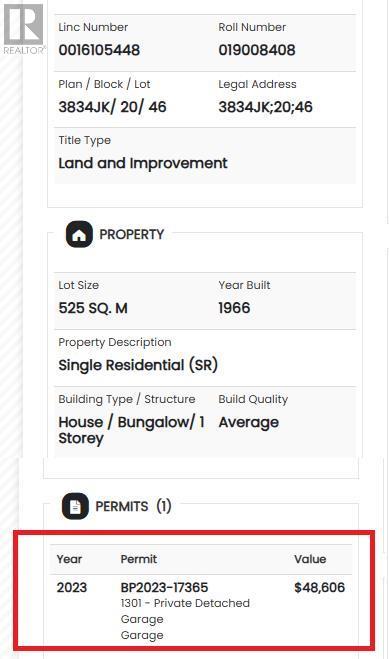Click the REALTOR logo icon
Viewport: 389px width, 659px height.
click(x=24, y=29)
